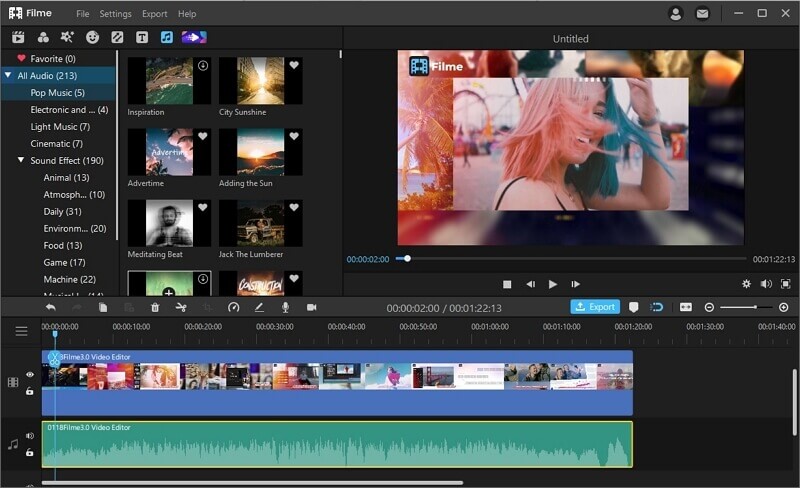Image resolution: width=800 pixels, height=488 pixels.
Task: Select the green audio waveform clip
Action: coord(337,444)
